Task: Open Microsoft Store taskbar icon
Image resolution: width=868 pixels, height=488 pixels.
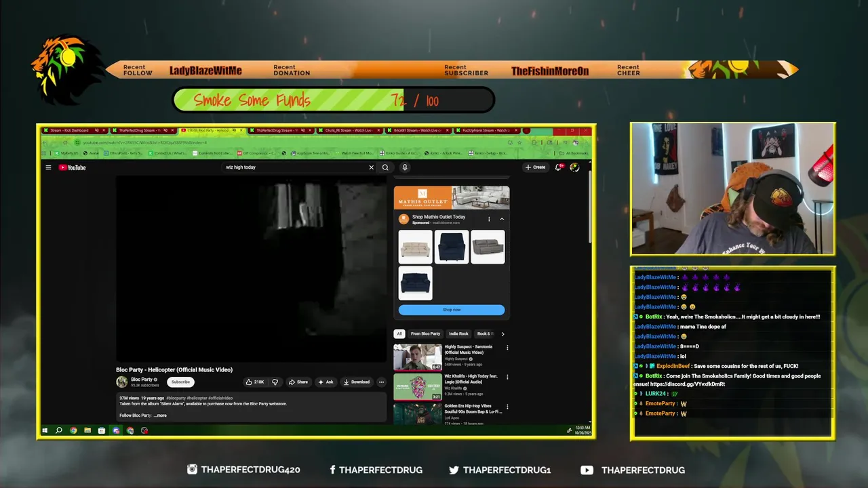Action: 102,430
